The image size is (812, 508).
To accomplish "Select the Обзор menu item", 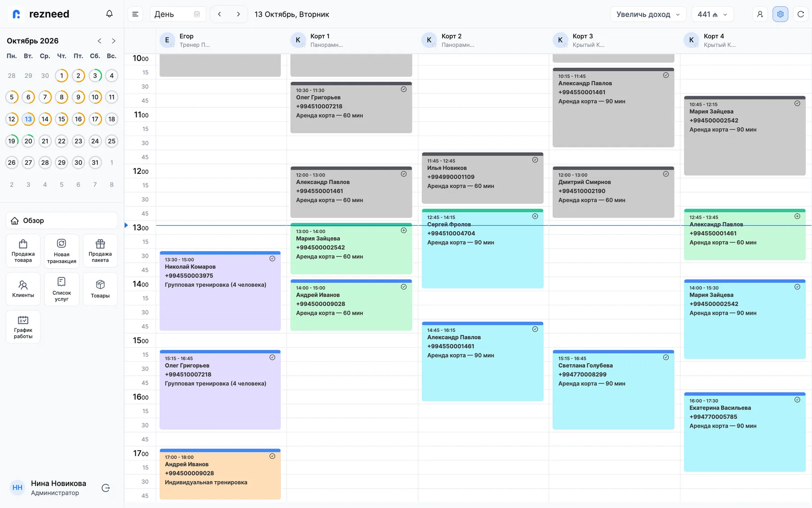I will (62, 221).
